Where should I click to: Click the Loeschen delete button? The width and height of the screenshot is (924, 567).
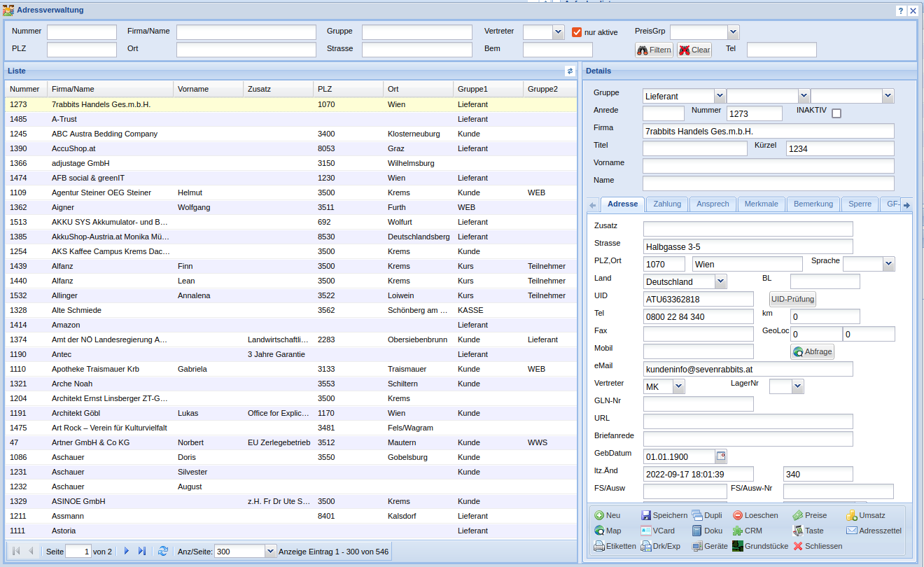[755, 515]
